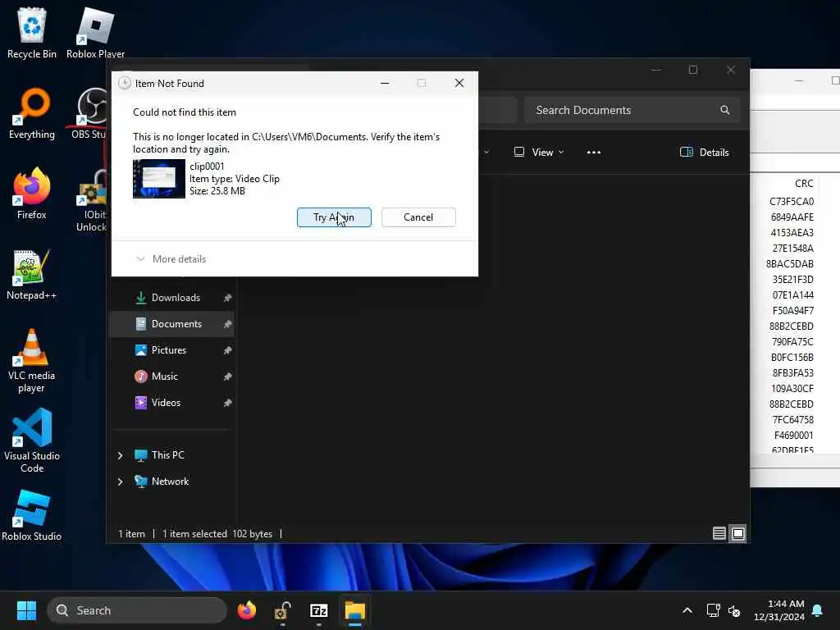The image size is (840, 630).
Task: Toggle the Details pane
Action: click(704, 152)
